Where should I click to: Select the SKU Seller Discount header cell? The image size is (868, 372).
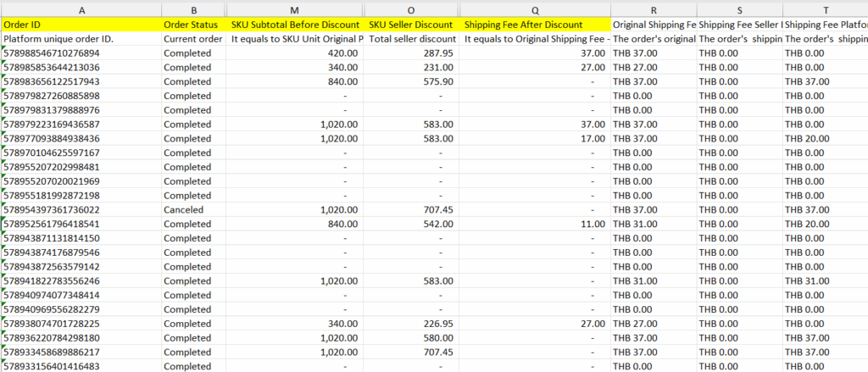click(411, 25)
